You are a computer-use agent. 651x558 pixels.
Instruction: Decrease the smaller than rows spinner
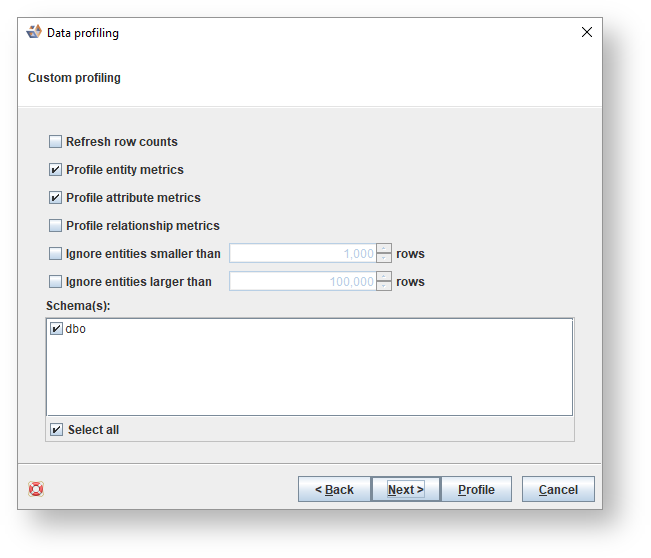click(384, 259)
